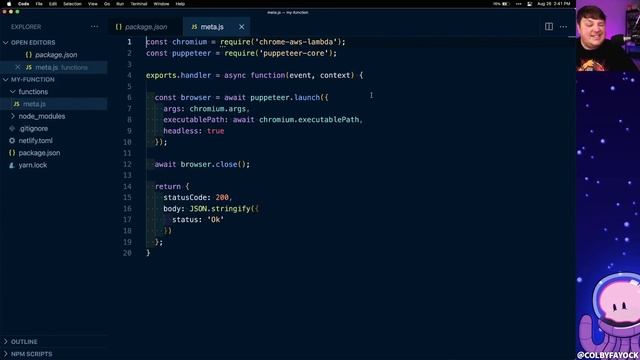Open the .gitignore file

click(x=54, y=129)
